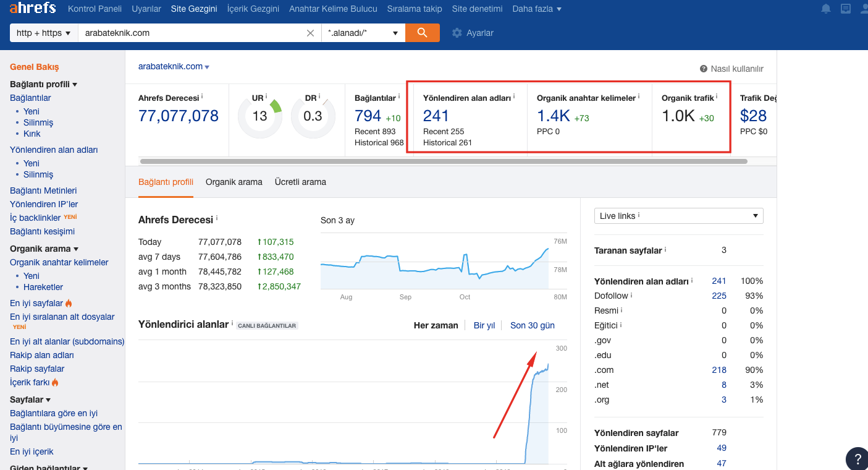
Task: Select the Bağlantı profili tab
Action: coord(166,182)
